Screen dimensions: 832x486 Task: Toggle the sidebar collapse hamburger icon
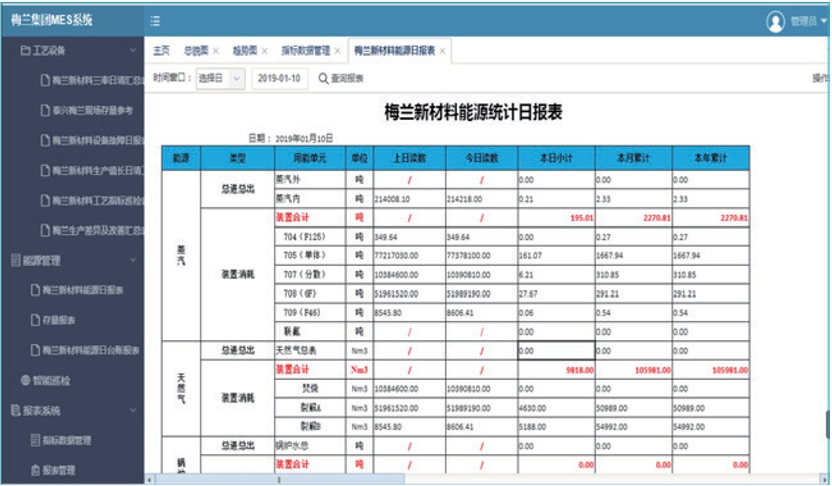click(x=155, y=20)
